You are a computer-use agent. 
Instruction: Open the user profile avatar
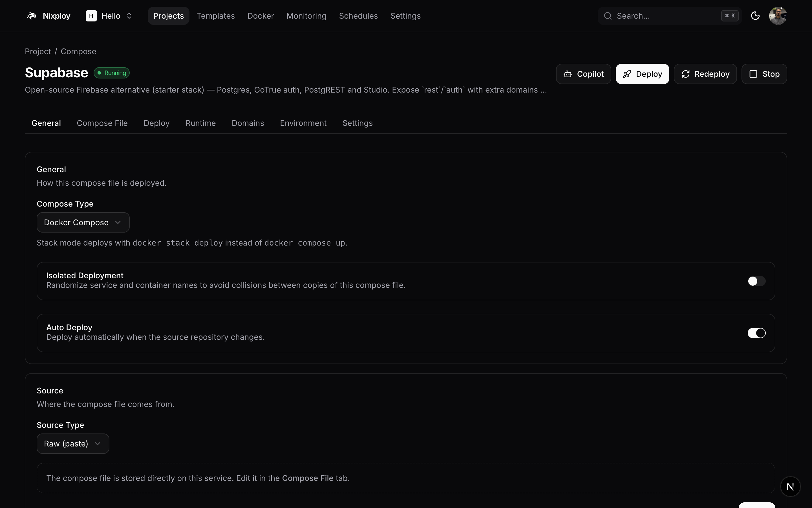pyautogui.click(x=778, y=16)
